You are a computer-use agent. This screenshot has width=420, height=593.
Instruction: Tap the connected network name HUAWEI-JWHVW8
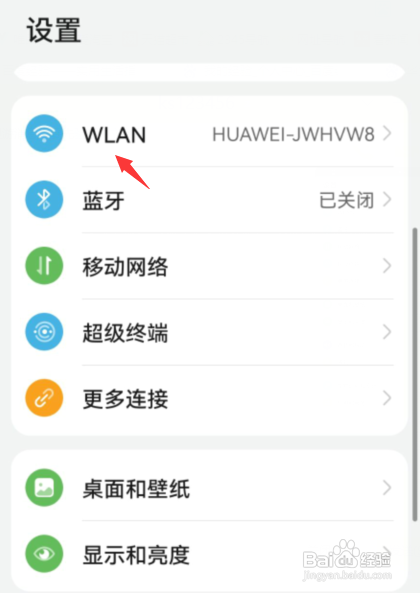(293, 134)
